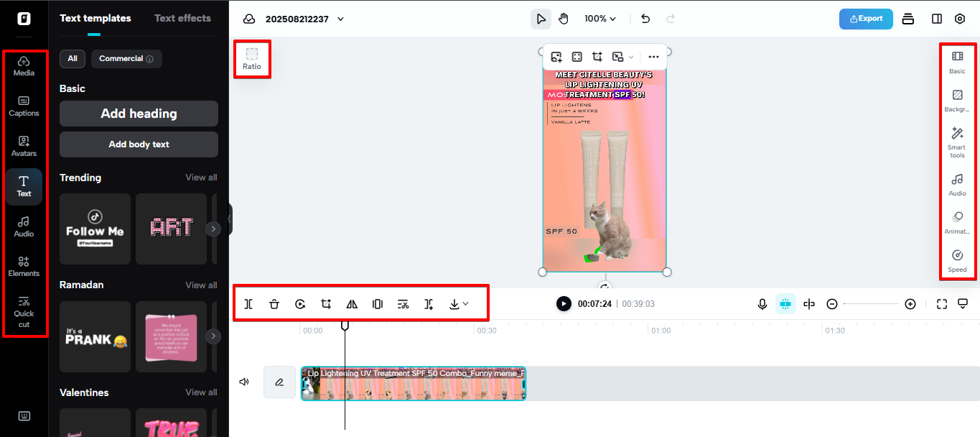The image size is (980, 437).
Task: View all Ramadan templates
Action: pyautogui.click(x=201, y=285)
